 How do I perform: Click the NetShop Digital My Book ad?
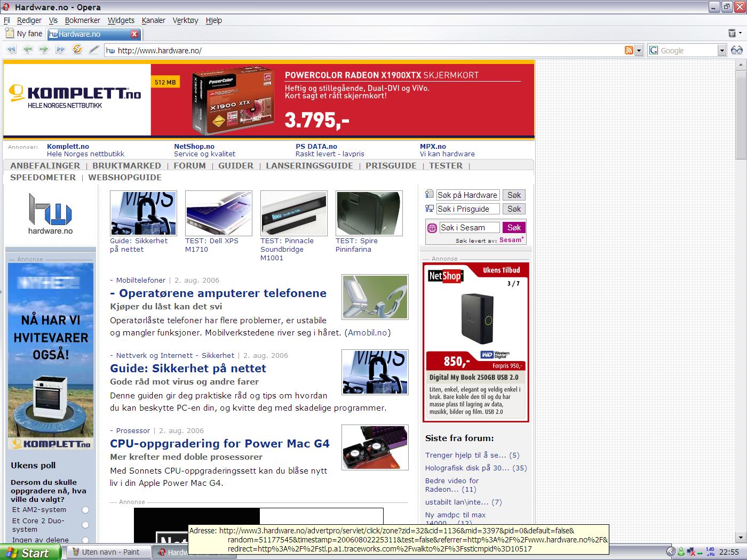pyautogui.click(x=475, y=342)
